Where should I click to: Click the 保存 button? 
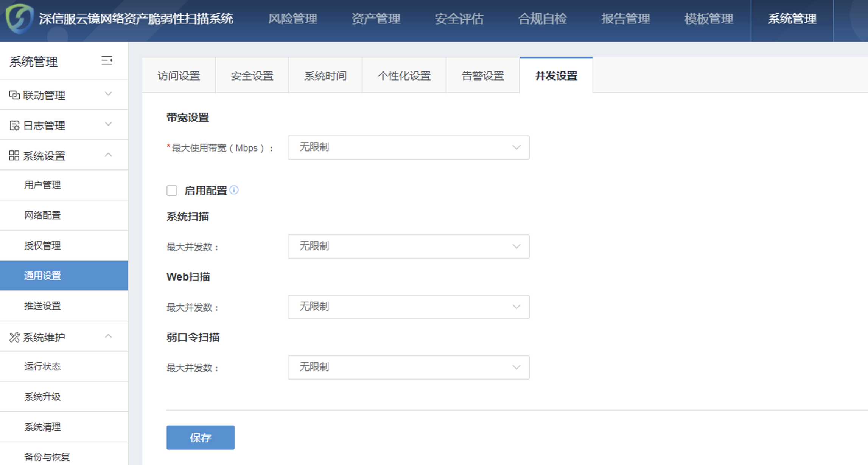pos(201,437)
